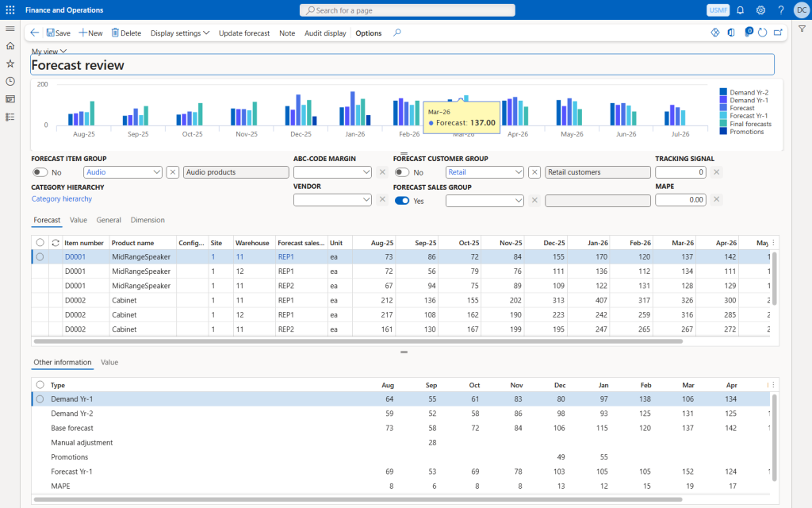The image size is (812, 508).
Task: Open the filter pane funnel icon
Action: tap(802, 29)
